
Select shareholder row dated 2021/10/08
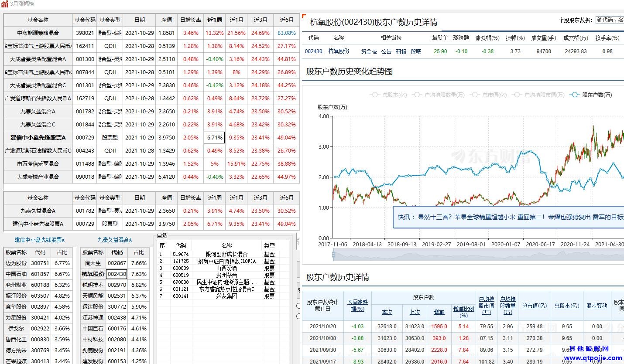pyautogui.click(x=463, y=338)
